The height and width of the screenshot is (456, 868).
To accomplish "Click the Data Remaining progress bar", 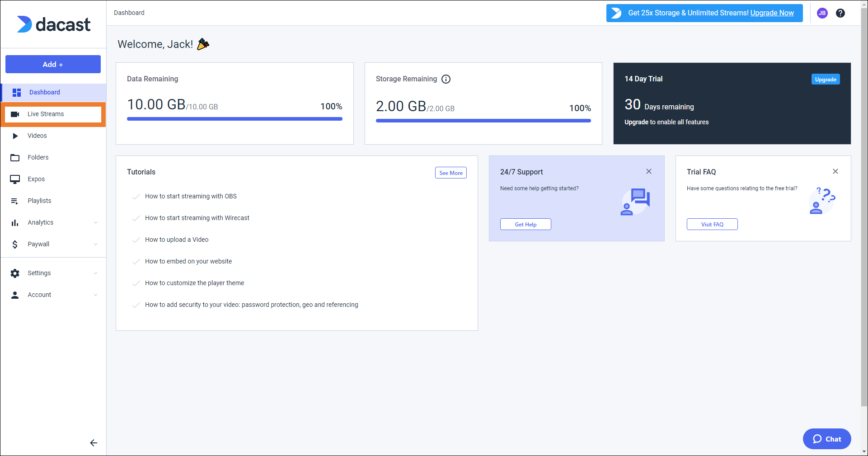I will point(235,119).
